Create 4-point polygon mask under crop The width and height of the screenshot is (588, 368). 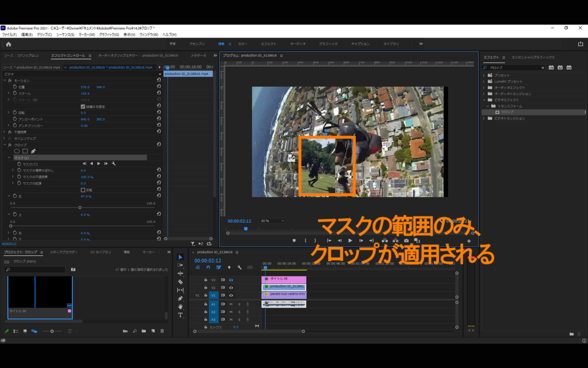click(25, 151)
